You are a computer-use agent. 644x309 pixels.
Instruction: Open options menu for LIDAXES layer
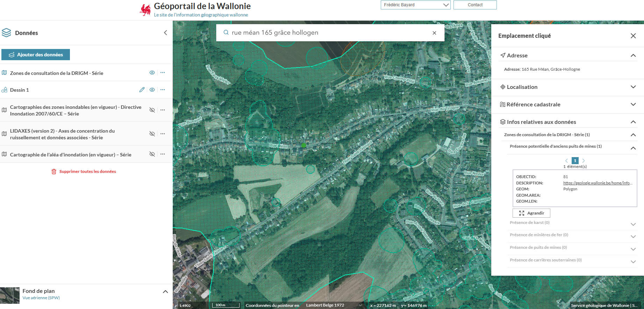point(163,134)
